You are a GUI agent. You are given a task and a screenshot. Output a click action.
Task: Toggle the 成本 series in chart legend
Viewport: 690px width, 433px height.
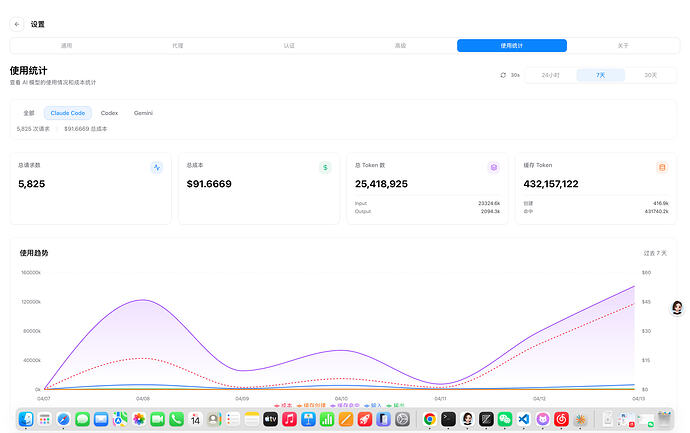283,405
